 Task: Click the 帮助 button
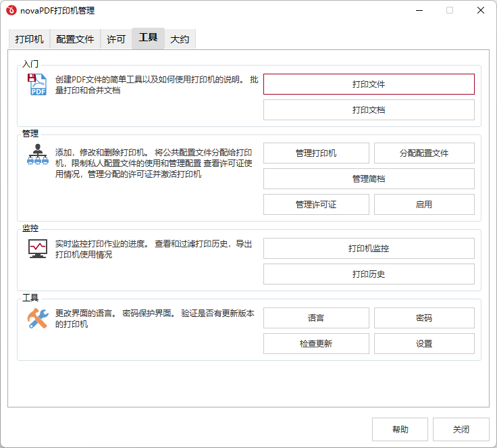tap(400, 429)
